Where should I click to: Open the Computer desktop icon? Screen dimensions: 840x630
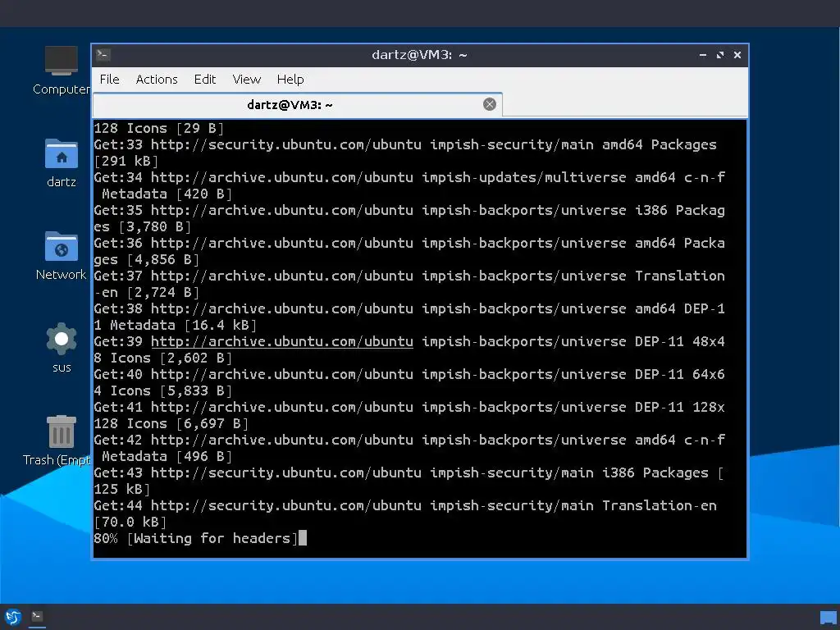click(61, 71)
